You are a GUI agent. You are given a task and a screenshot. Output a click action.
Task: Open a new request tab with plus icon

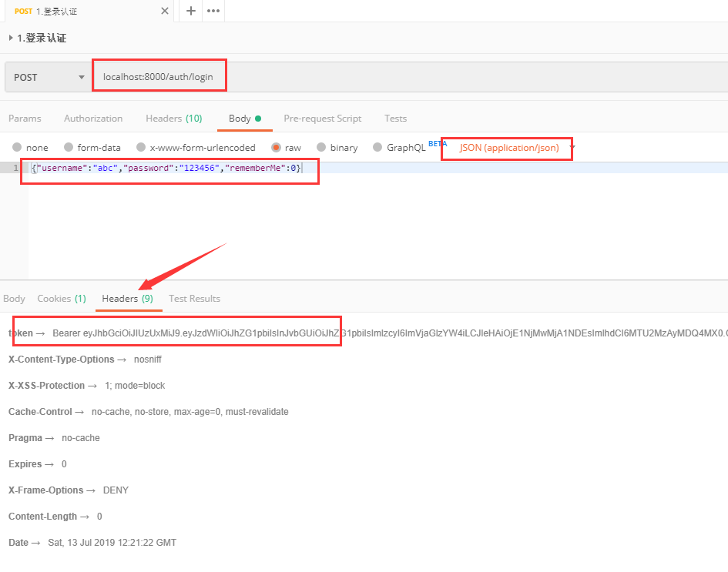coord(191,11)
